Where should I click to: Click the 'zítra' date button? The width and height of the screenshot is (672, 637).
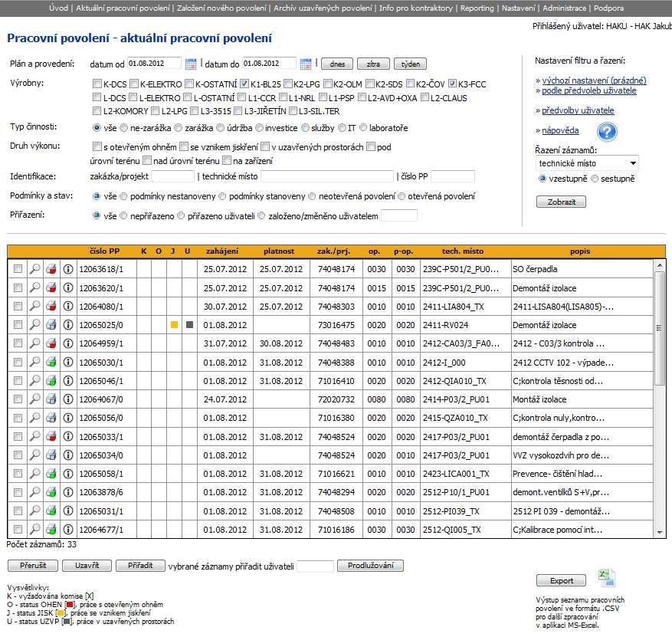(373, 64)
